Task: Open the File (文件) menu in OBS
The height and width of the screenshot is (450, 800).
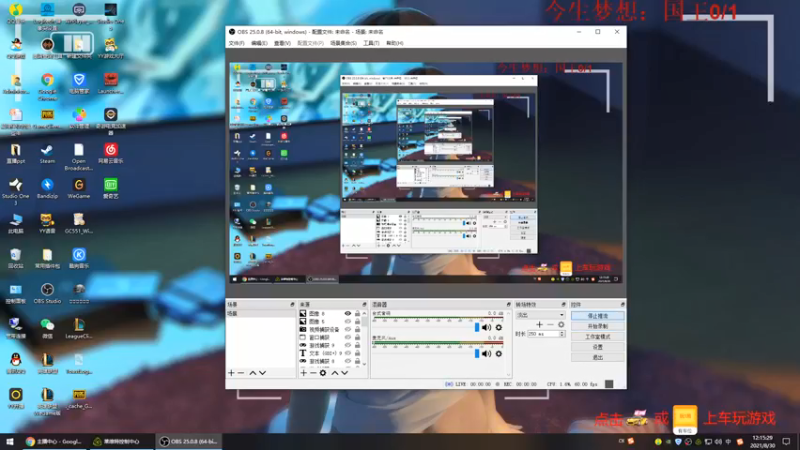Action: [x=236, y=43]
